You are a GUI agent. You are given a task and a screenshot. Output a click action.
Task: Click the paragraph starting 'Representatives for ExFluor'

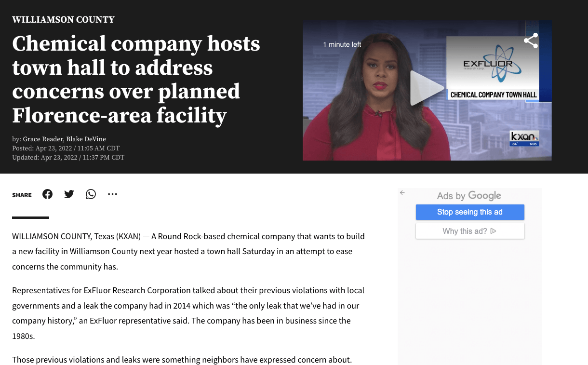(x=188, y=313)
